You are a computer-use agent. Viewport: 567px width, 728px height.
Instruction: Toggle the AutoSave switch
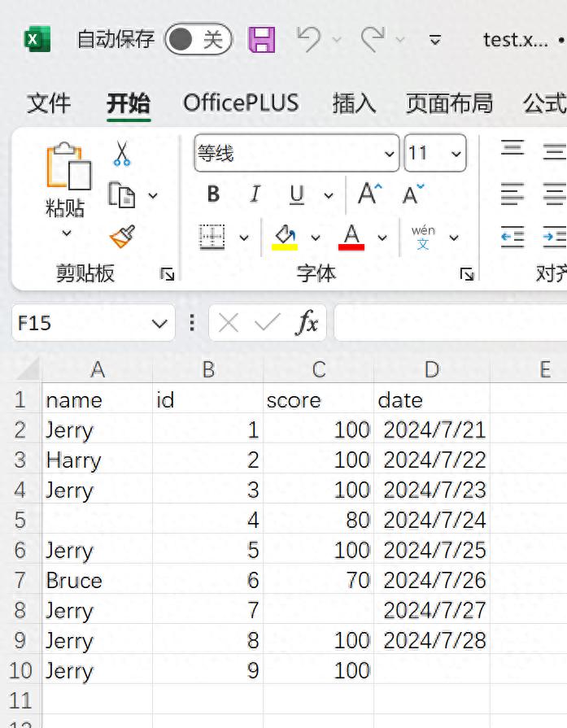[x=198, y=40]
